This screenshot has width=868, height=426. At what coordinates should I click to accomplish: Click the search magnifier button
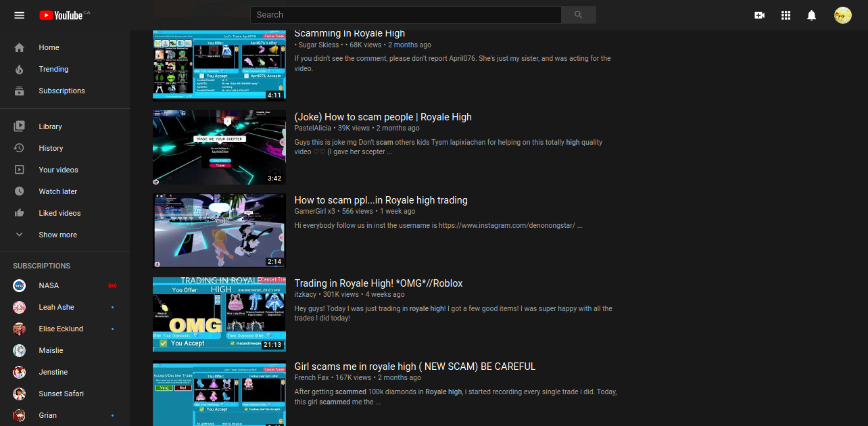(x=578, y=15)
